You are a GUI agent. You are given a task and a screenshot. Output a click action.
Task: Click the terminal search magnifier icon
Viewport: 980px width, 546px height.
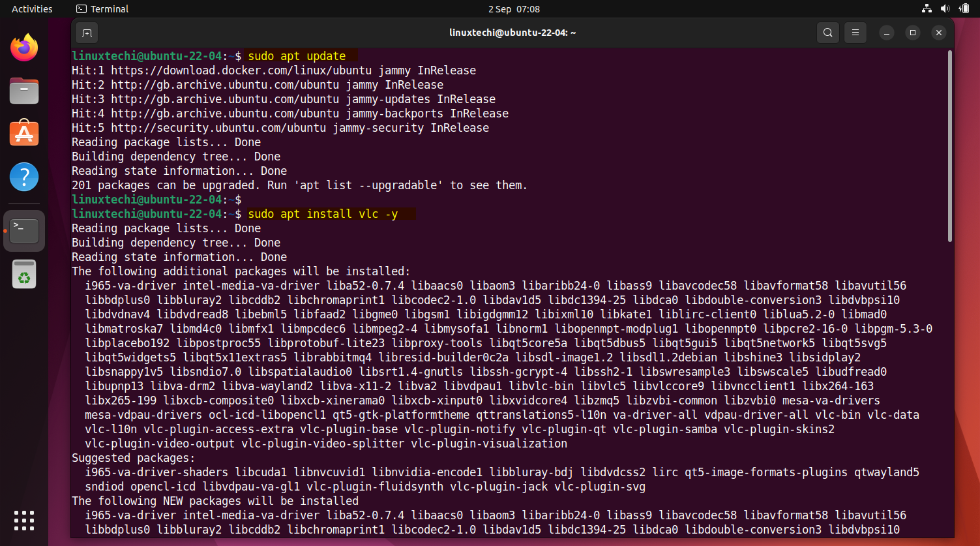[827, 33]
